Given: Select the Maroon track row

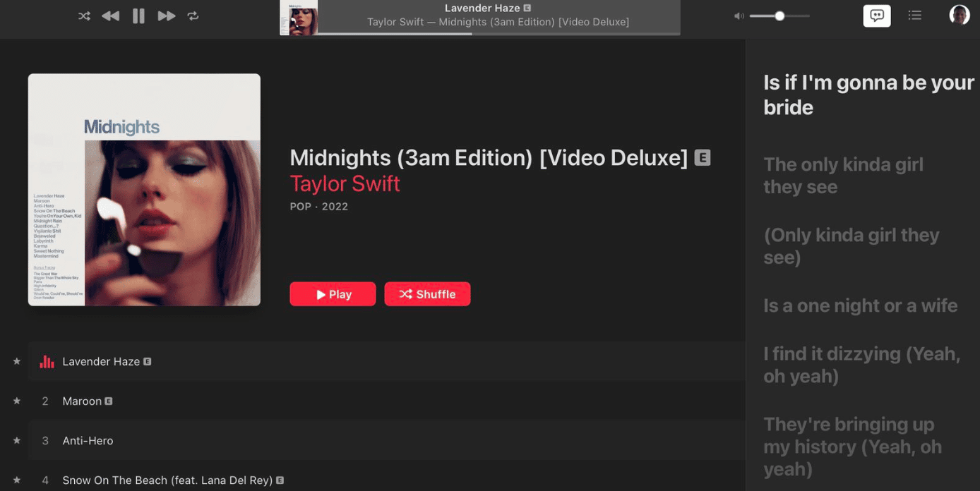Looking at the screenshot, I should pyautogui.click(x=83, y=401).
